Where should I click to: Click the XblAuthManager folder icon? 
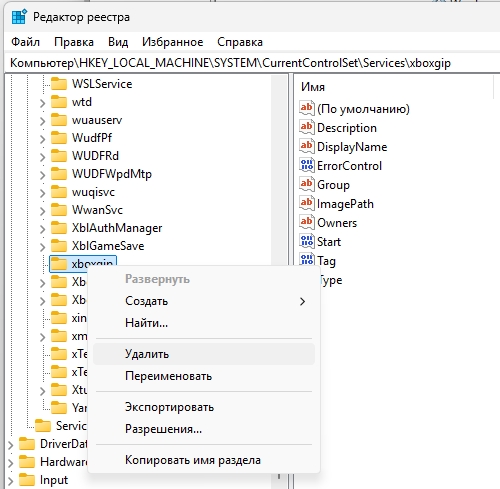(x=59, y=228)
